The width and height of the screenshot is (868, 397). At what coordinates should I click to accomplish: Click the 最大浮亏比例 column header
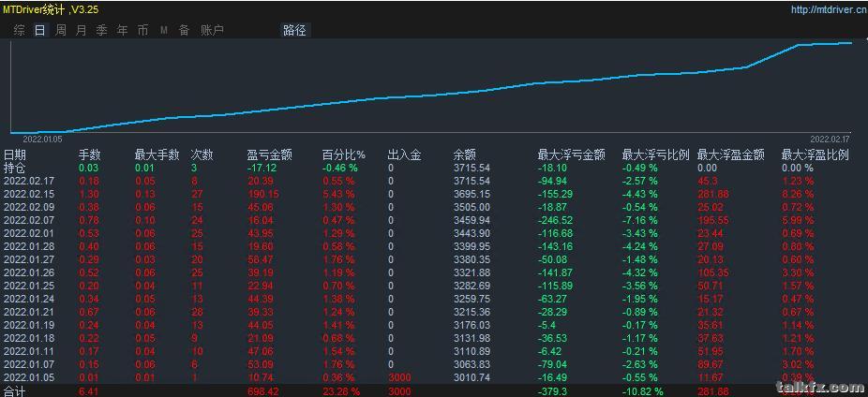click(x=656, y=154)
